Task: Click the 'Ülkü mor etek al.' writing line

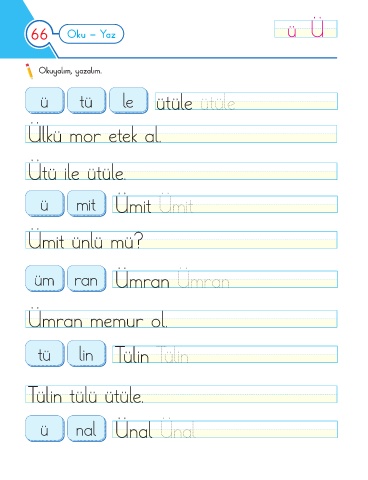Action: point(181,134)
